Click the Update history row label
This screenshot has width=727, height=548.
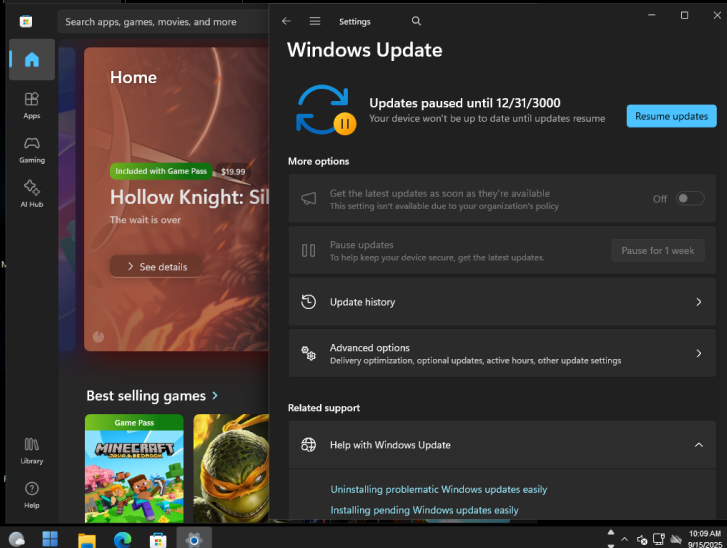[x=362, y=302]
